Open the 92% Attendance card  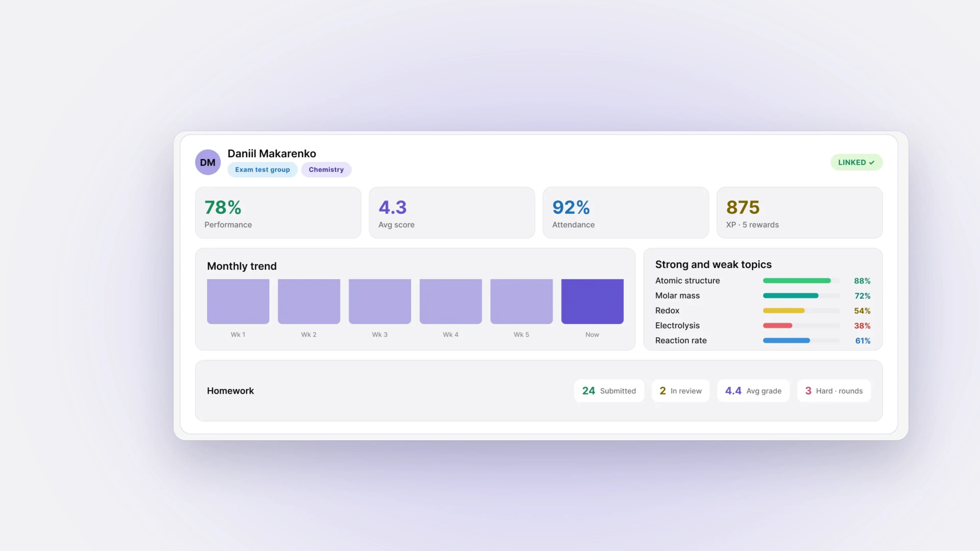click(626, 212)
